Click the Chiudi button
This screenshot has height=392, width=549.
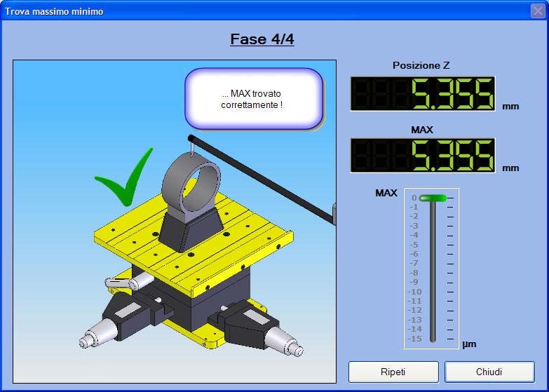pos(489,372)
